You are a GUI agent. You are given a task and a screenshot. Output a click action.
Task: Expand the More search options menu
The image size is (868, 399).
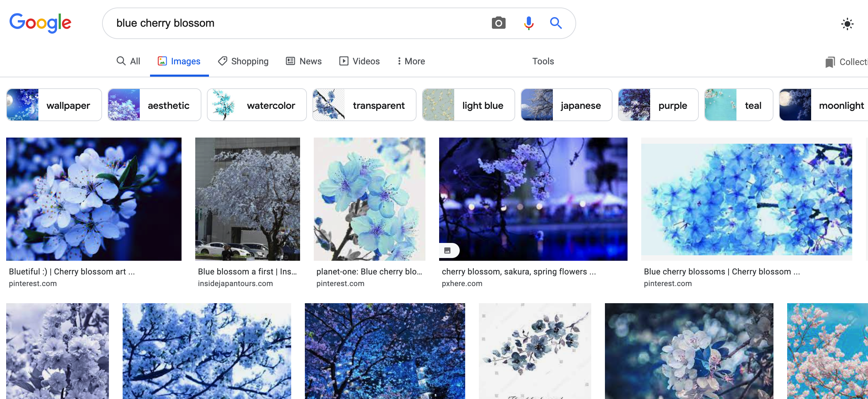pyautogui.click(x=411, y=61)
